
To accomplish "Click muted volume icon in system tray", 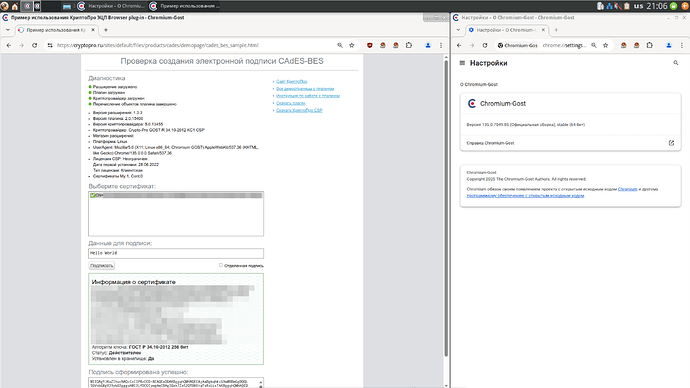I will pos(618,6).
